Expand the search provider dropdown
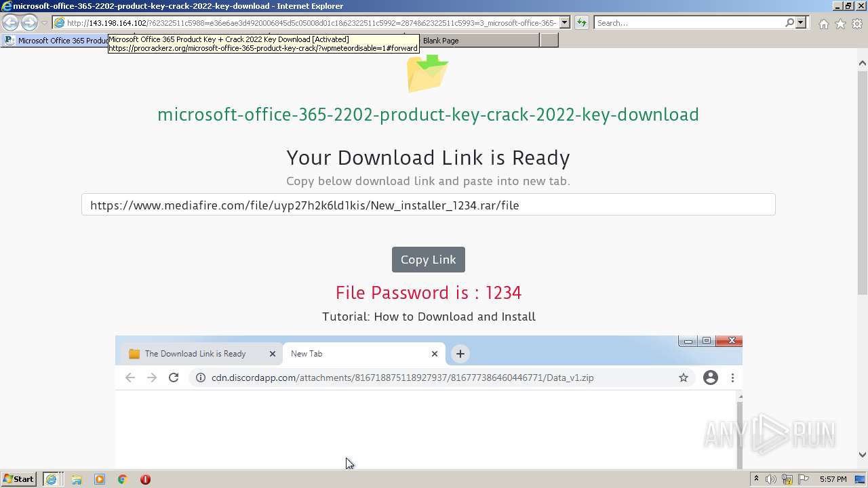 pyautogui.click(x=801, y=23)
